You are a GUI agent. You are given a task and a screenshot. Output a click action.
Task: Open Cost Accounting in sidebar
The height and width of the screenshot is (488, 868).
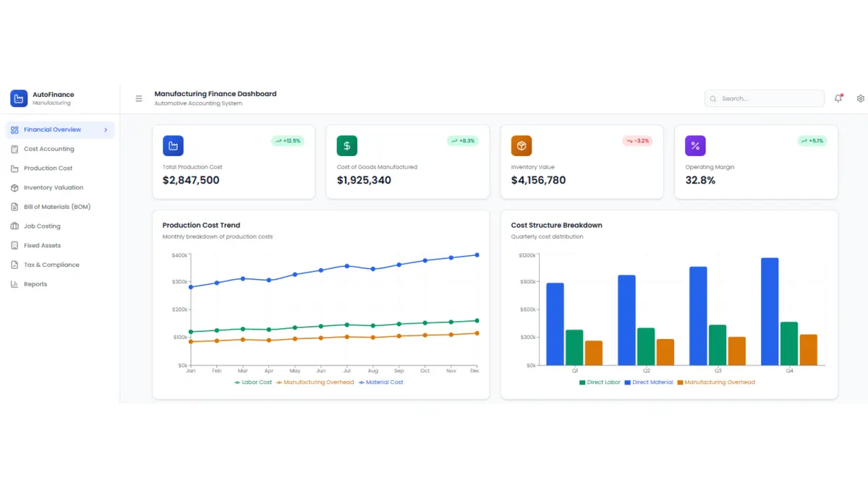[48, 149]
